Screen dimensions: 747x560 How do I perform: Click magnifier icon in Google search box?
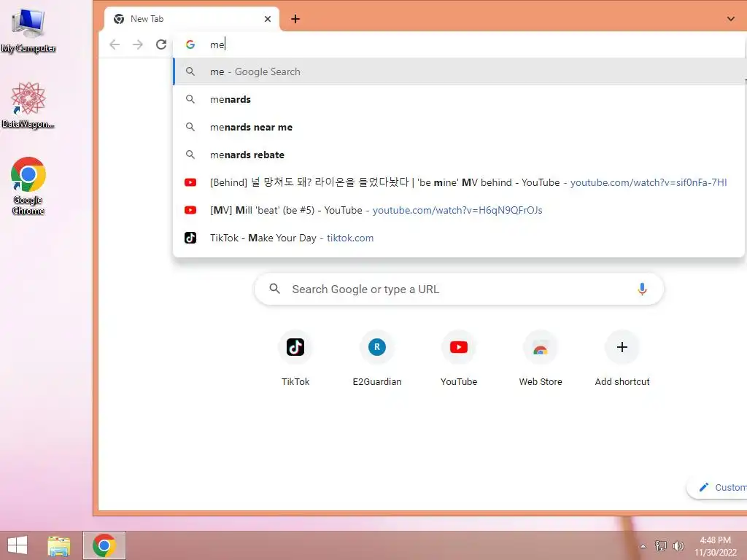274,289
